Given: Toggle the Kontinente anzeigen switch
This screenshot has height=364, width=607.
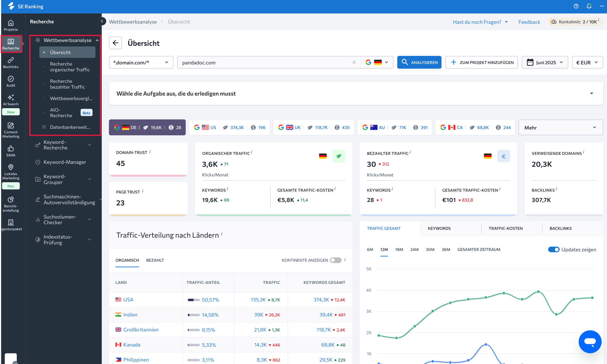Looking at the screenshot, I should (336, 260).
